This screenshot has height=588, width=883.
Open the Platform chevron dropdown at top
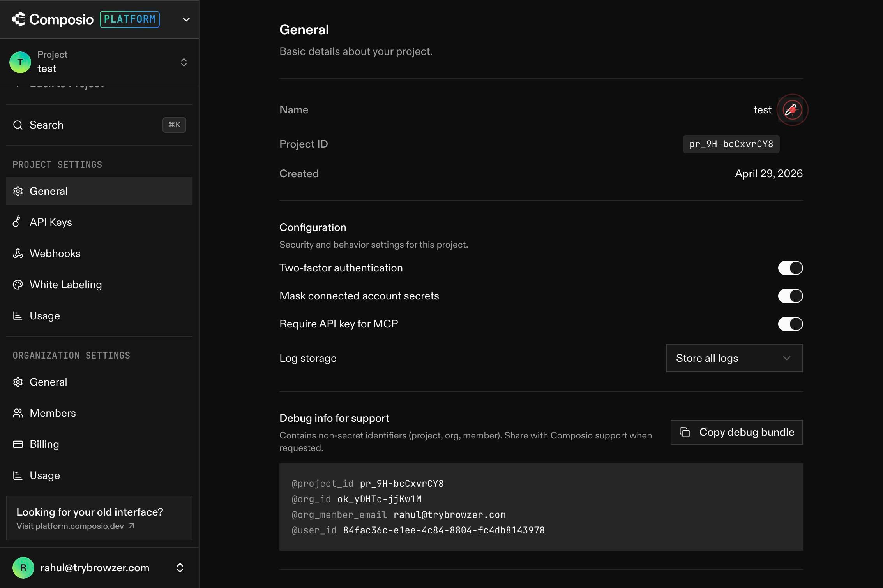186,19
